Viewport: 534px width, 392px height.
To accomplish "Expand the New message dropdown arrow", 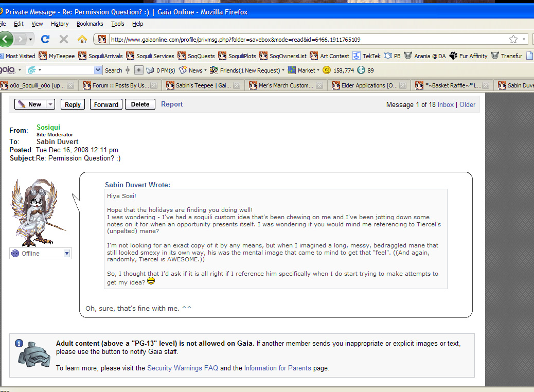I will pos(50,104).
